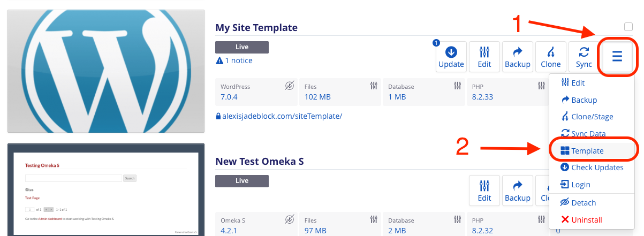This screenshot has width=644, height=236.
Task: Click Sync button for My Site Template
Action: point(584,57)
